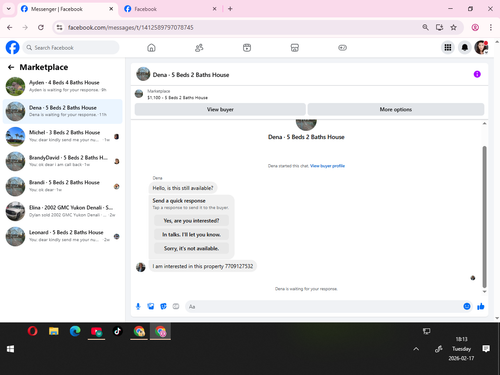
Task: Click the chat scrollbar down arrow
Action: [x=484, y=292]
